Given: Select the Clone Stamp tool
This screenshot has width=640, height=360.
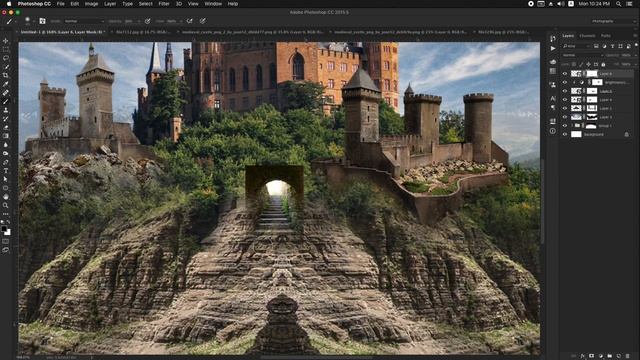Looking at the screenshot, I should click(6, 110).
